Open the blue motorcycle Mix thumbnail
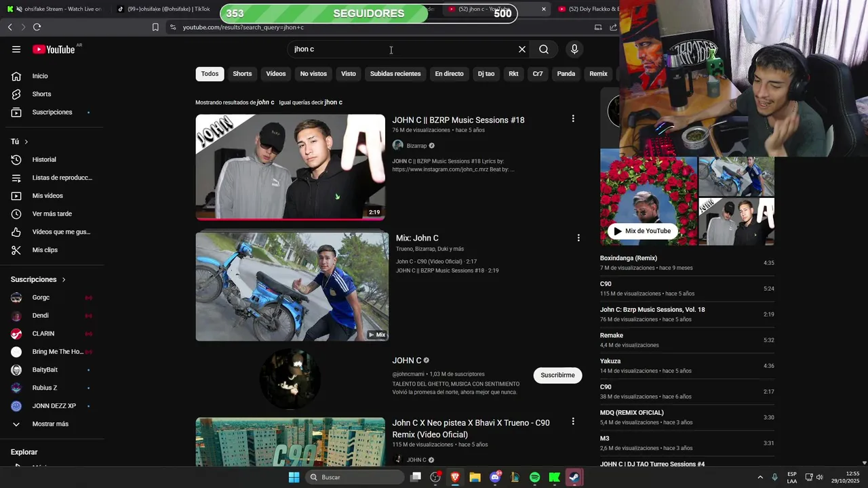Viewport: 868px width, 488px height. tap(292, 287)
